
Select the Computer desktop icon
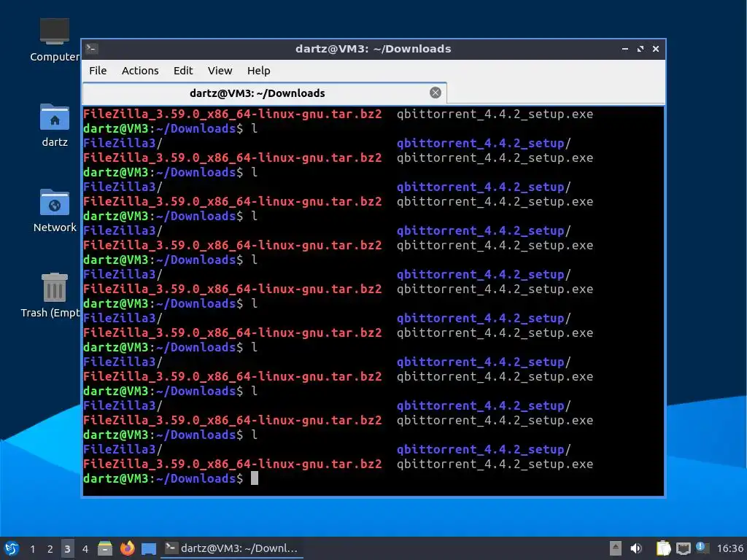tap(54, 40)
